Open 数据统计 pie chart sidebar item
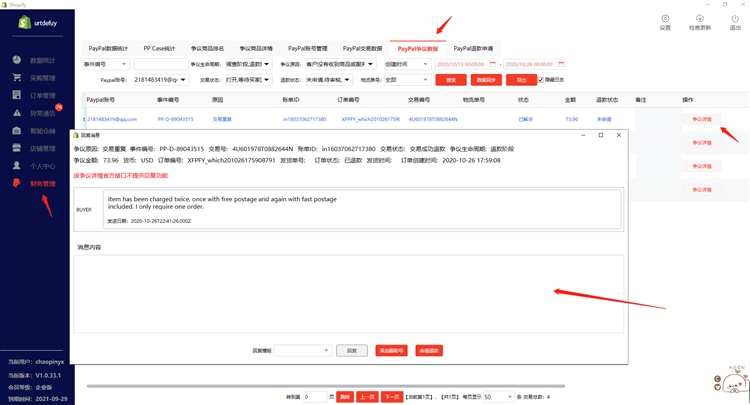Image resolution: width=750 pixels, height=405 pixels. coord(17,60)
